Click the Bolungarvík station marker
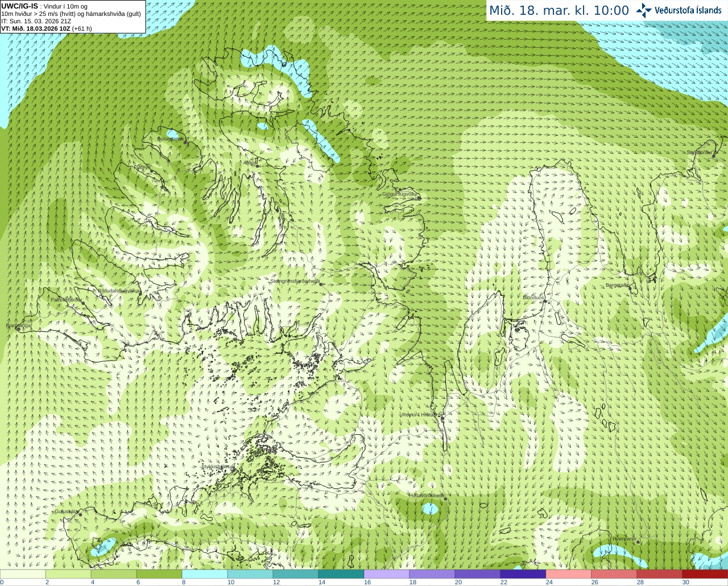 click(185, 142)
